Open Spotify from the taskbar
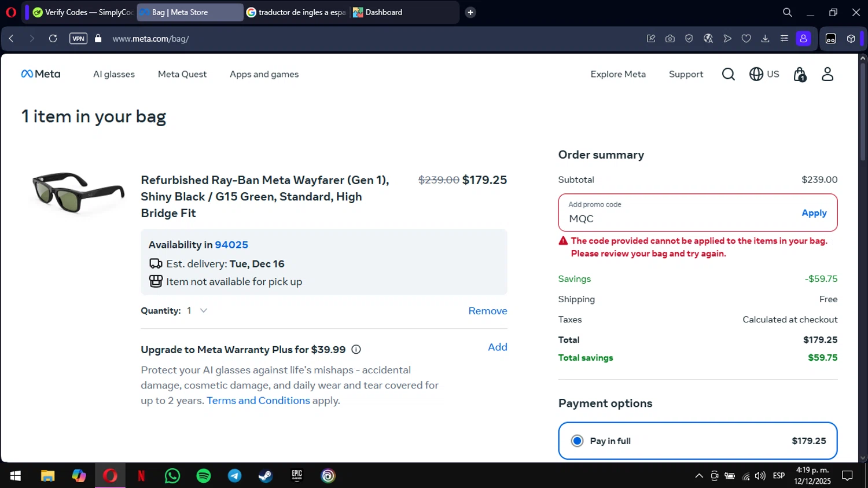 coord(204,476)
